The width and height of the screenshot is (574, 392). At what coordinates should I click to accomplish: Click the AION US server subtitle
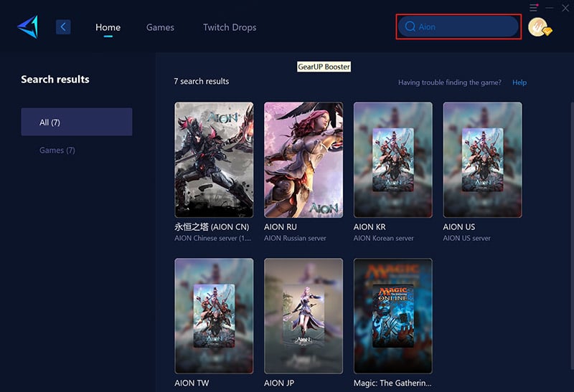click(x=466, y=239)
